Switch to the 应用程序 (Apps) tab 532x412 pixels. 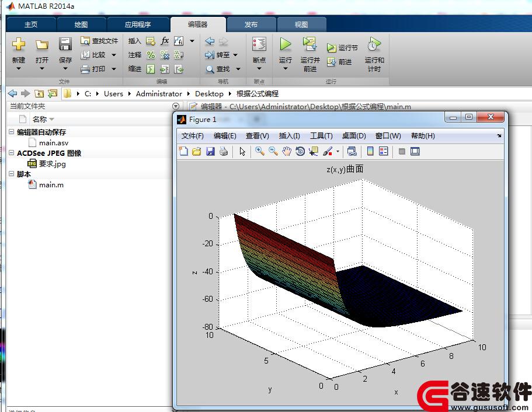[138, 25]
